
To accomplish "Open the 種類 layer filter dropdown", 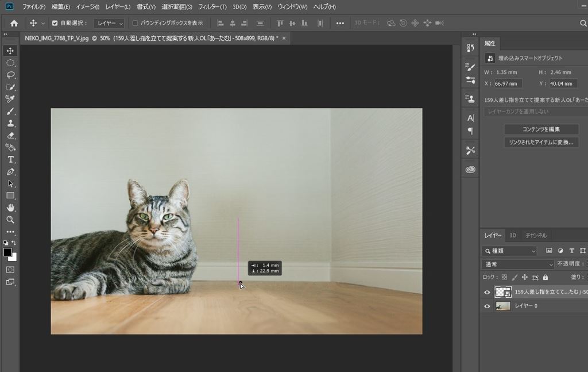I will (x=510, y=251).
